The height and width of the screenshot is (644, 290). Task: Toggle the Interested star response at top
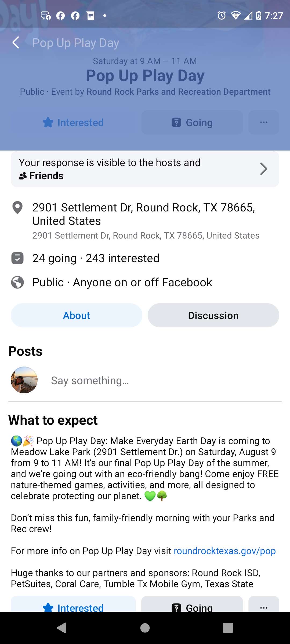(73, 123)
